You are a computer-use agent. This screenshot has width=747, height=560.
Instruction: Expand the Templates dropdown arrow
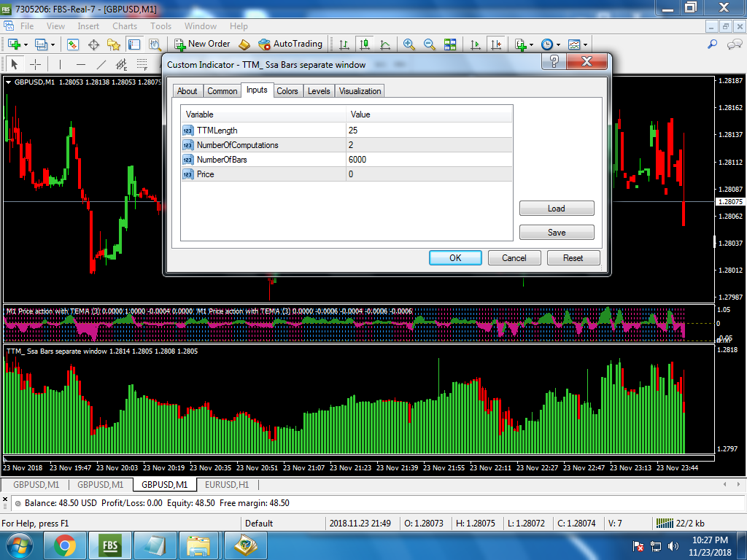tap(586, 44)
